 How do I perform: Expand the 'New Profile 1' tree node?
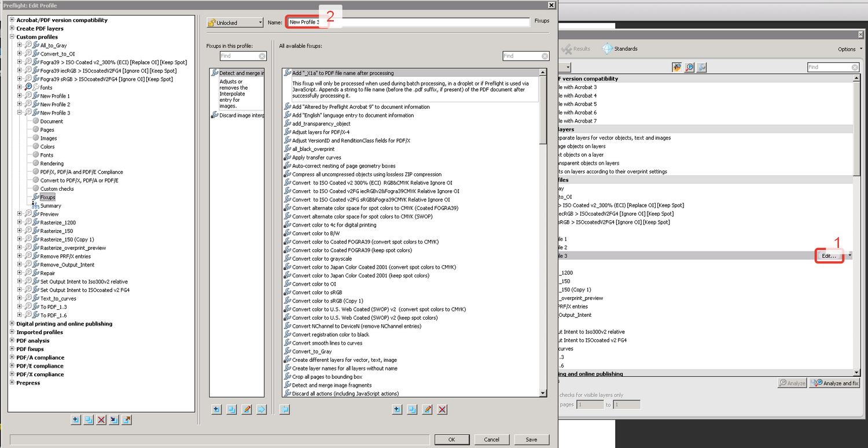[x=20, y=96]
